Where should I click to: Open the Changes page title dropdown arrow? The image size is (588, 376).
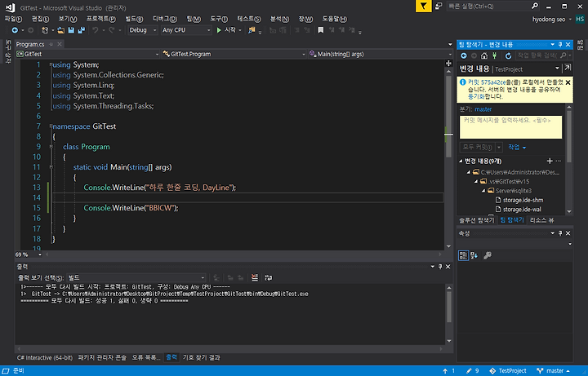[557, 68]
